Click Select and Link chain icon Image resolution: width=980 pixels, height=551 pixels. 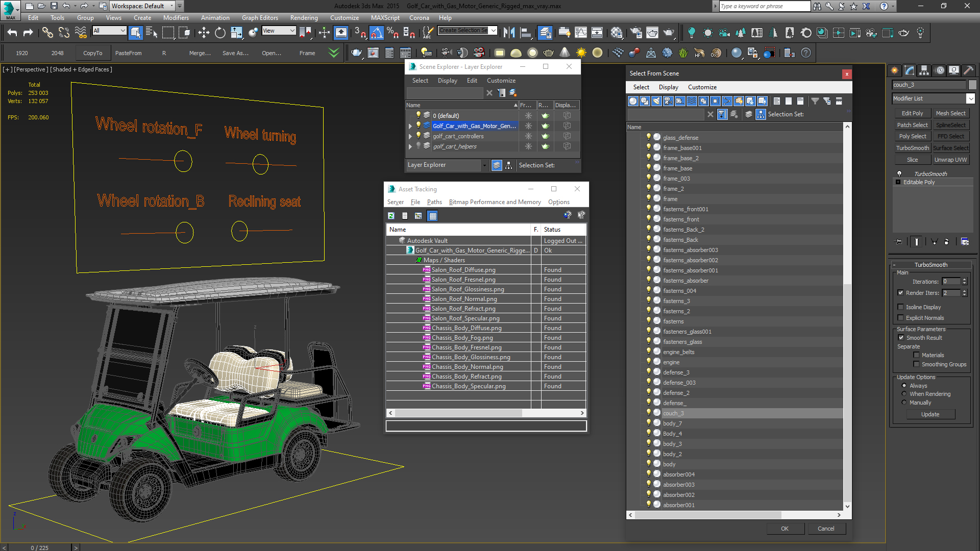point(47,33)
